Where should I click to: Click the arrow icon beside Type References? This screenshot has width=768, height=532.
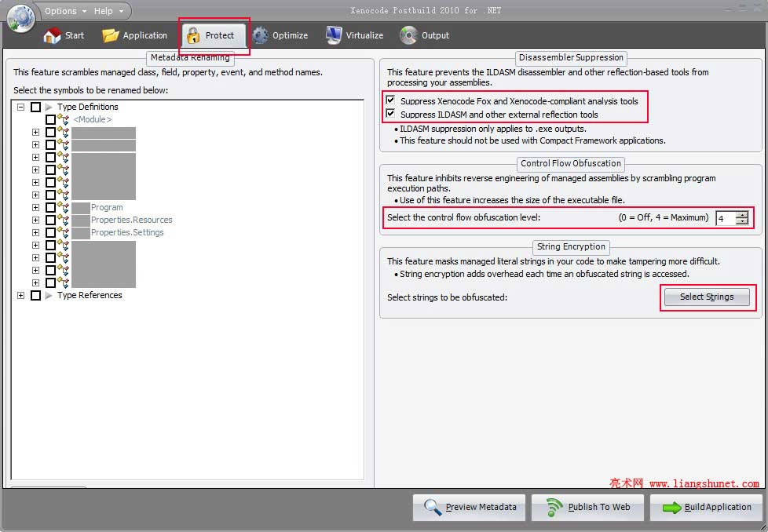pyautogui.click(x=49, y=295)
